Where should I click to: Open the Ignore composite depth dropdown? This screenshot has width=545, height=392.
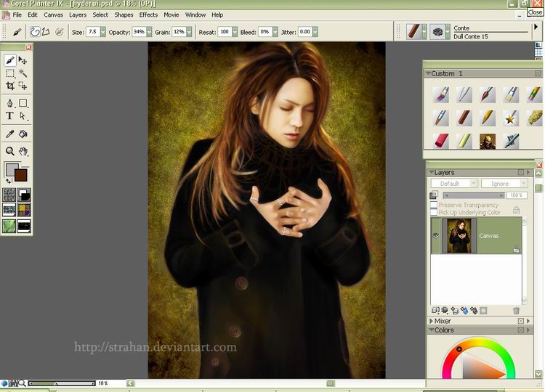(504, 184)
